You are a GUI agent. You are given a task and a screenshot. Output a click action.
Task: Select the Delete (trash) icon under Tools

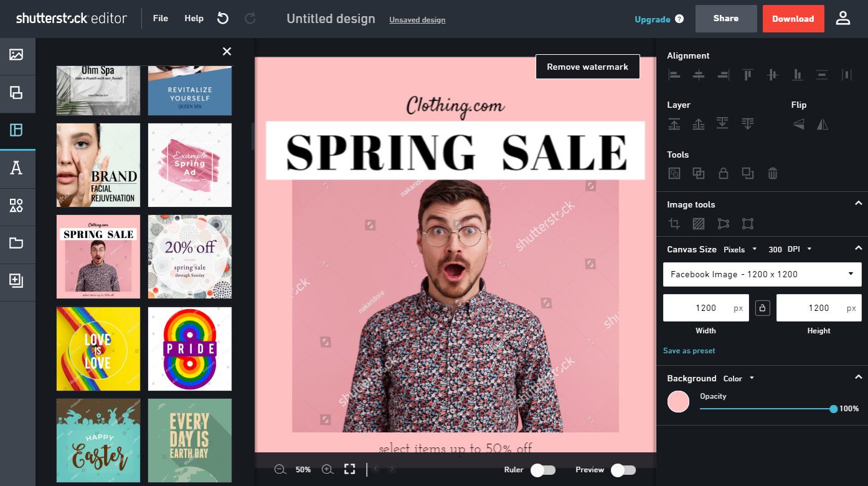(x=773, y=173)
